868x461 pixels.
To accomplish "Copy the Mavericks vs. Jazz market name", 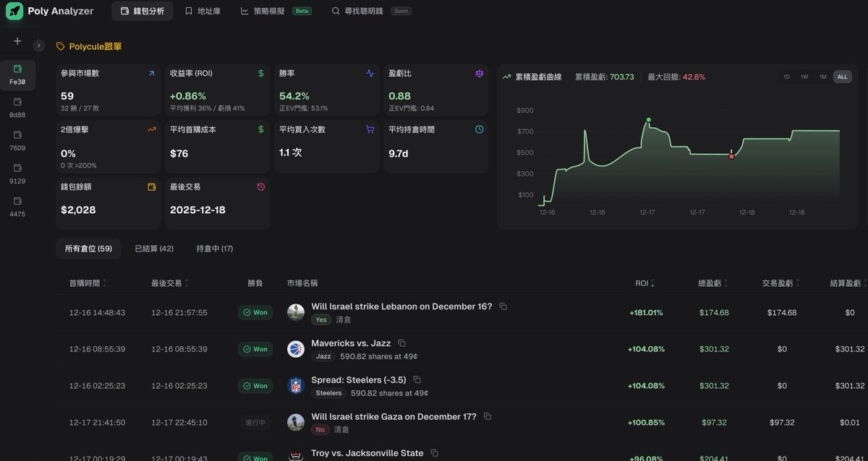I will point(402,342).
